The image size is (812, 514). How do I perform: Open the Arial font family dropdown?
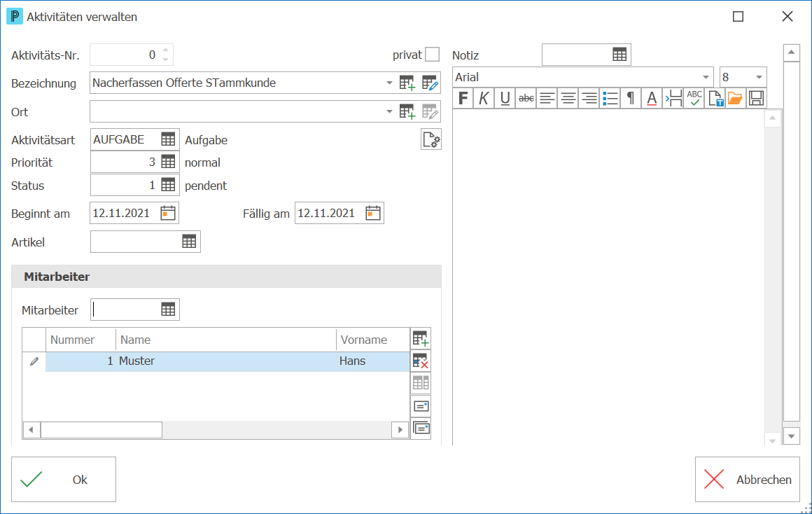pyautogui.click(x=706, y=77)
